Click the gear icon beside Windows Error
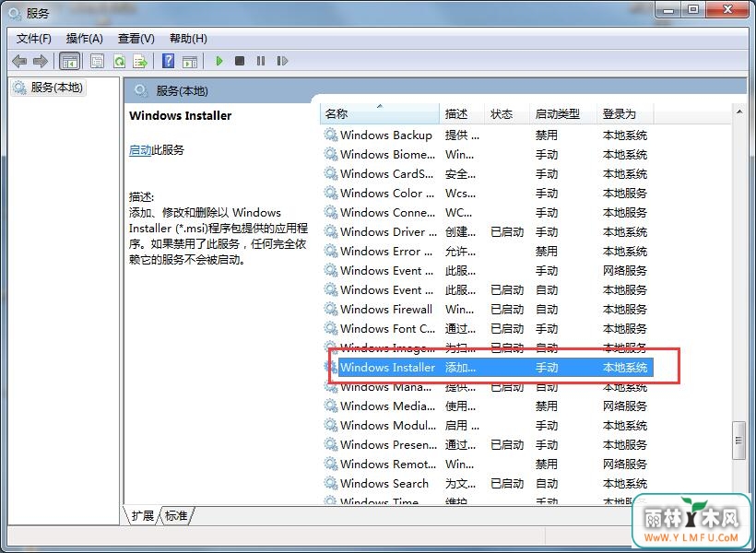 coord(331,252)
